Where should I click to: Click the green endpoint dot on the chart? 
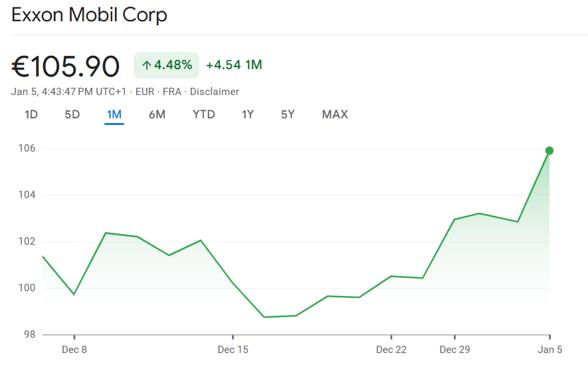(549, 150)
